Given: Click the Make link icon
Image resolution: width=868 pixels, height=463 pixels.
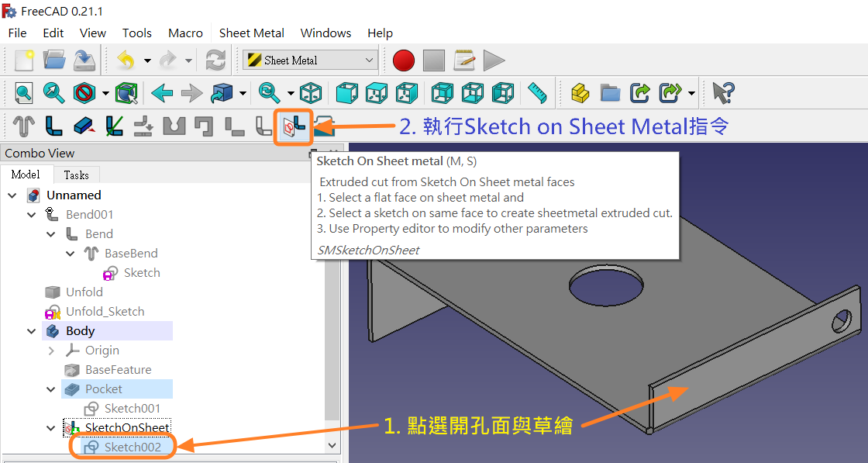Looking at the screenshot, I should (x=640, y=93).
